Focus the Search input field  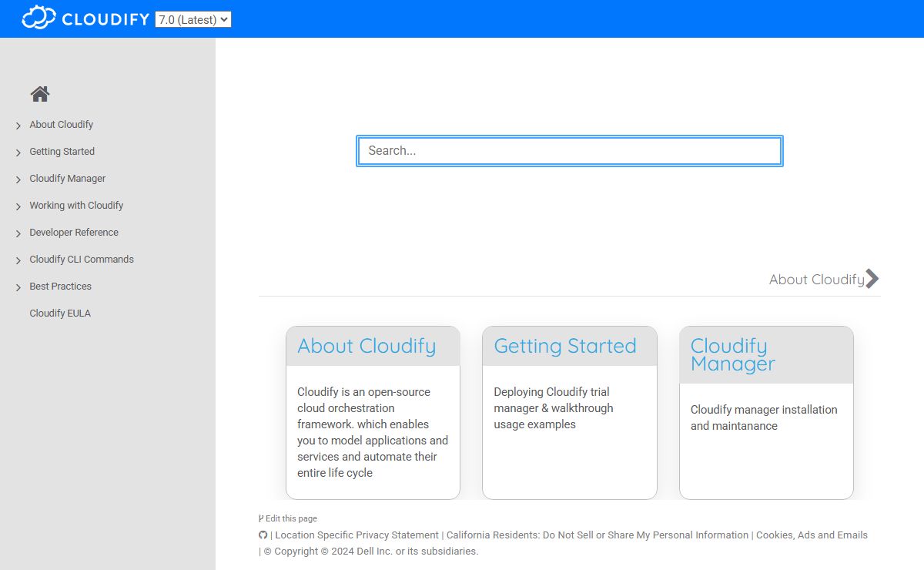pyautogui.click(x=570, y=151)
